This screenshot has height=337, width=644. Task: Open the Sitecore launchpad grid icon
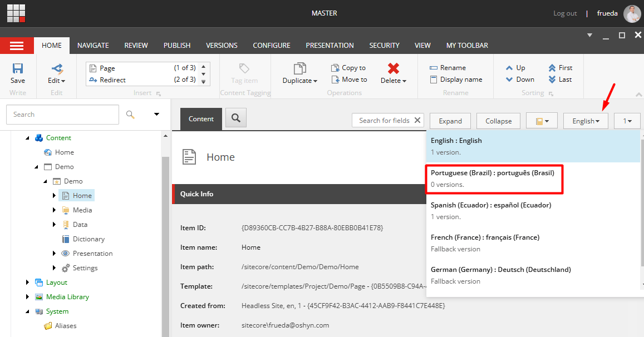[16, 13]
